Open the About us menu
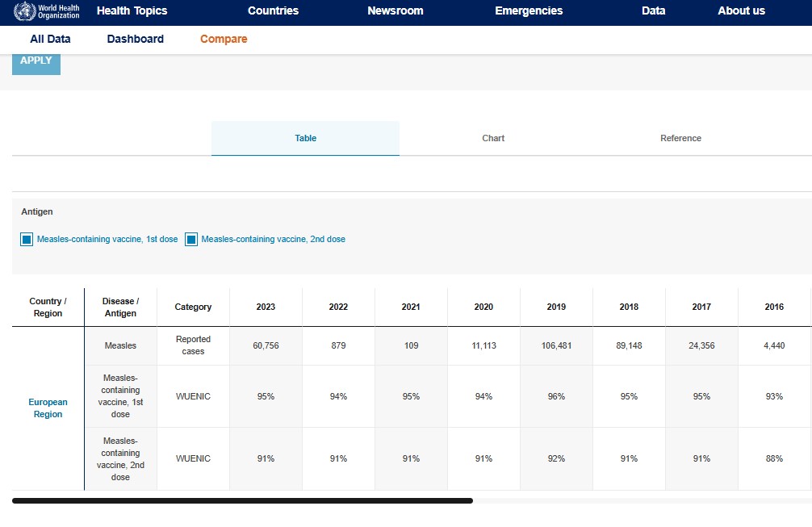 (x=741, y=11)
